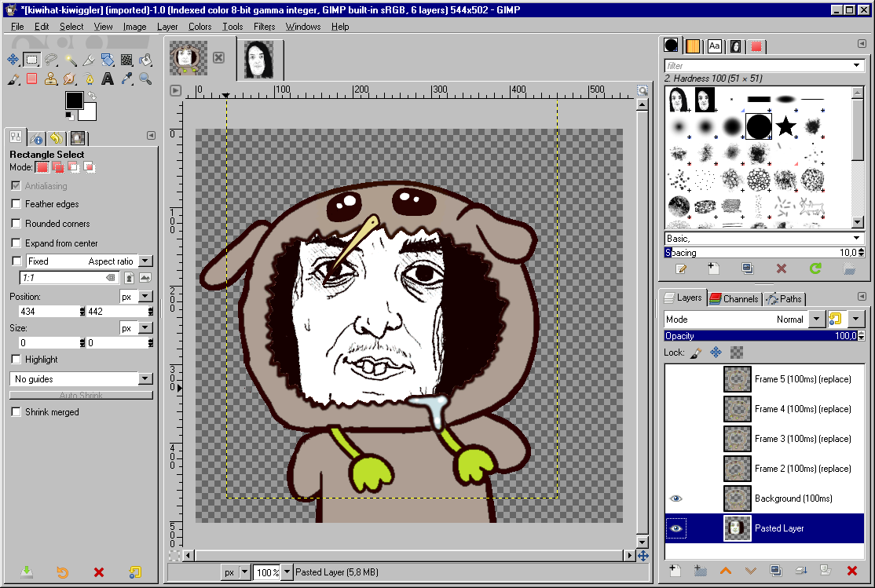Screen dimensions: 875x588
Task: Select the star brush in brush grid
Action: click(785, 126)
